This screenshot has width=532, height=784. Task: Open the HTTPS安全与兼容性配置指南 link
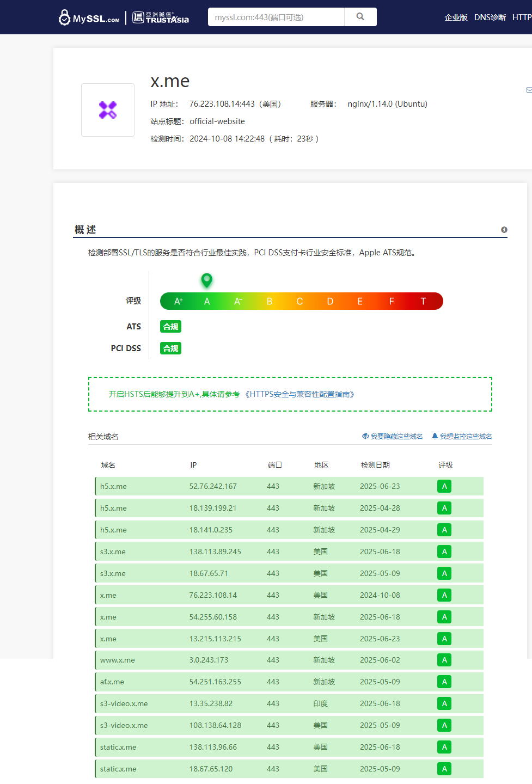pos(299,394)
